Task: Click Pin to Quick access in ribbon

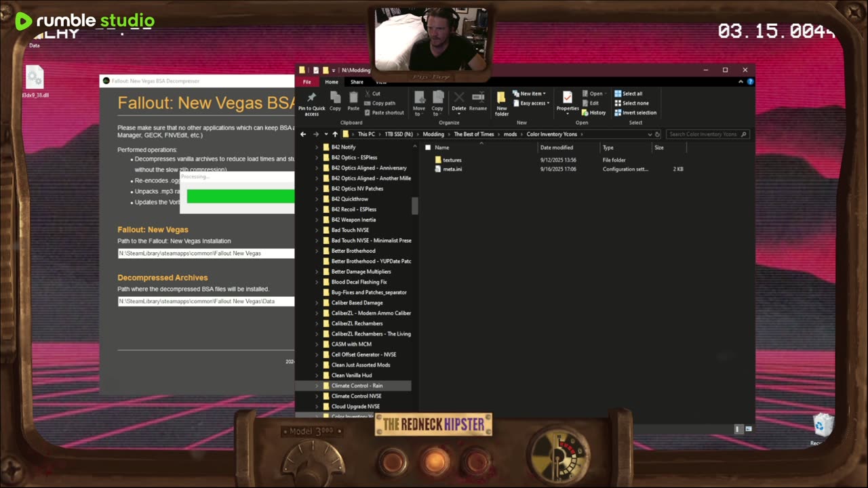Action: coord(311,102)
